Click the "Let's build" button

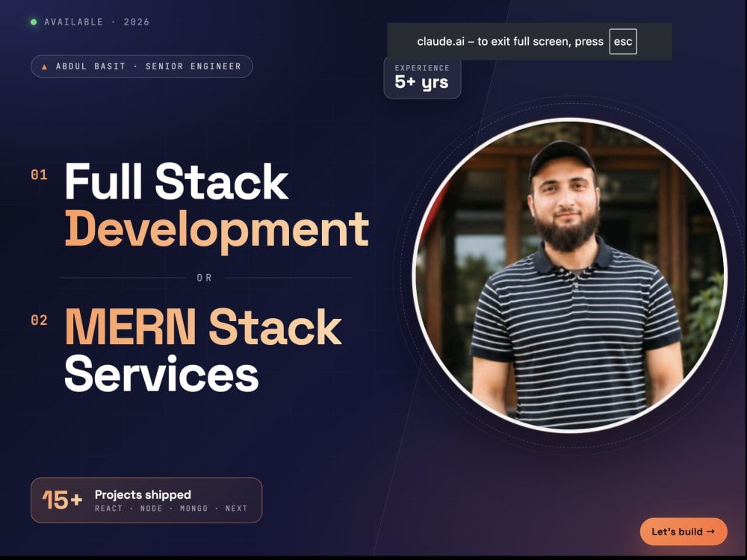click(x=684, y=532)
